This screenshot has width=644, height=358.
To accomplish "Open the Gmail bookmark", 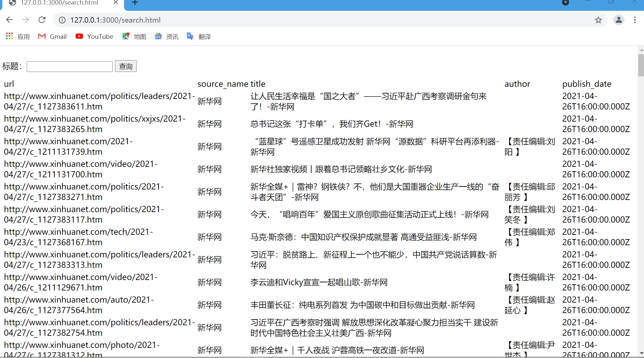I will 52,36.
